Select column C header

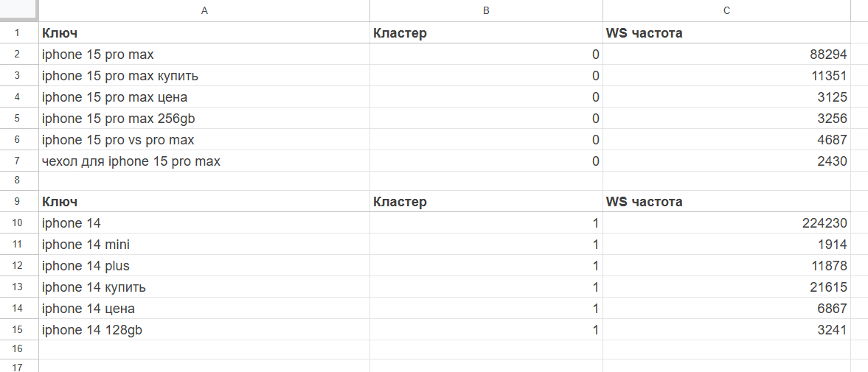(726, 10)
